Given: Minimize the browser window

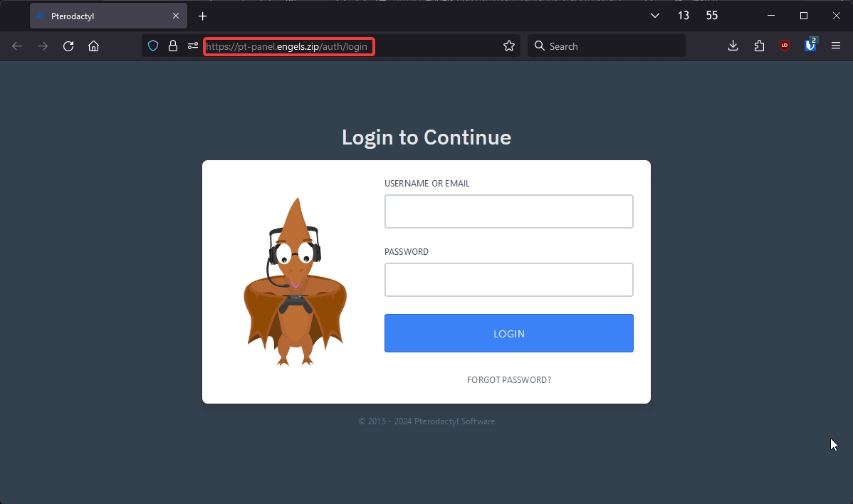Looking at the screenshot, I should pyautogui.click(x=771, y=16).
